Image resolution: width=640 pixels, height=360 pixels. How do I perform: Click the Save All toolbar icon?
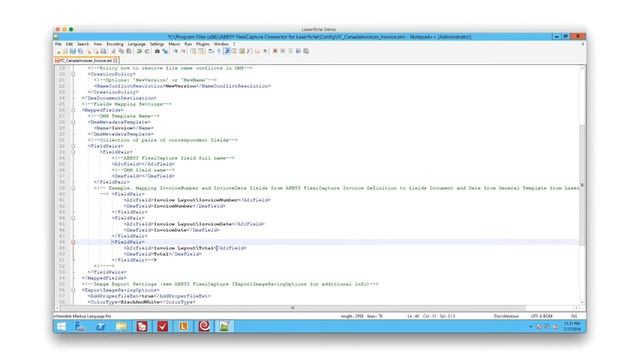[80, 51]
